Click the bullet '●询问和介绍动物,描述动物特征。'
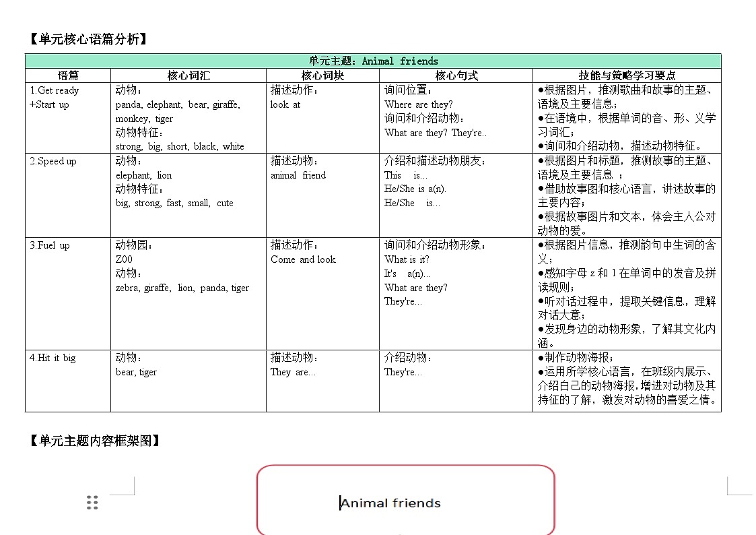The image size is (756, 535). (620, 146)
